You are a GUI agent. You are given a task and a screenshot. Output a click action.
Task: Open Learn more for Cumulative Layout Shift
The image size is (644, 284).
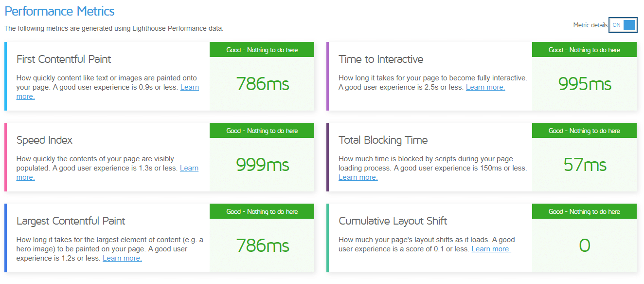pos(491,248)
